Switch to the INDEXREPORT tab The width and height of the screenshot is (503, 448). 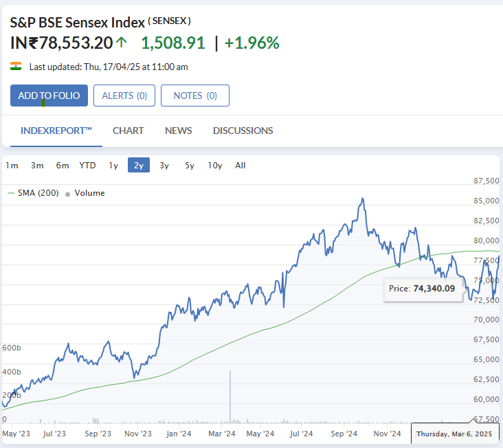[56, 131]
